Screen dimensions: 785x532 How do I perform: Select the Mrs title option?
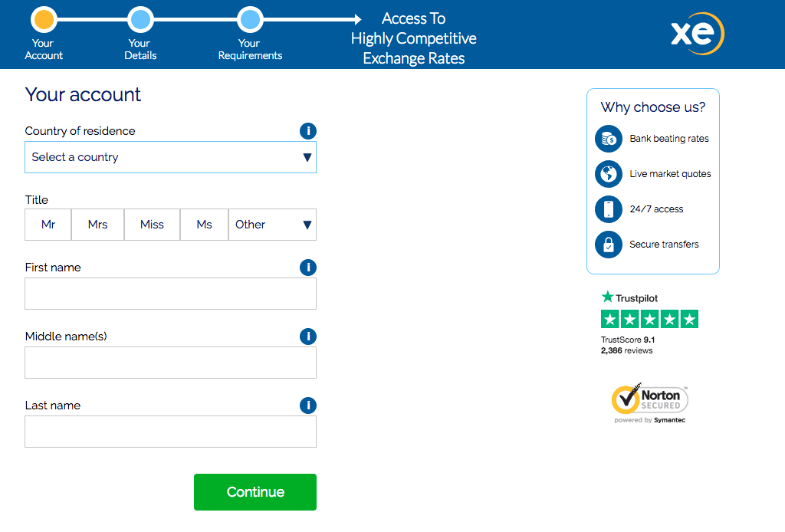[x=97, y=225]
